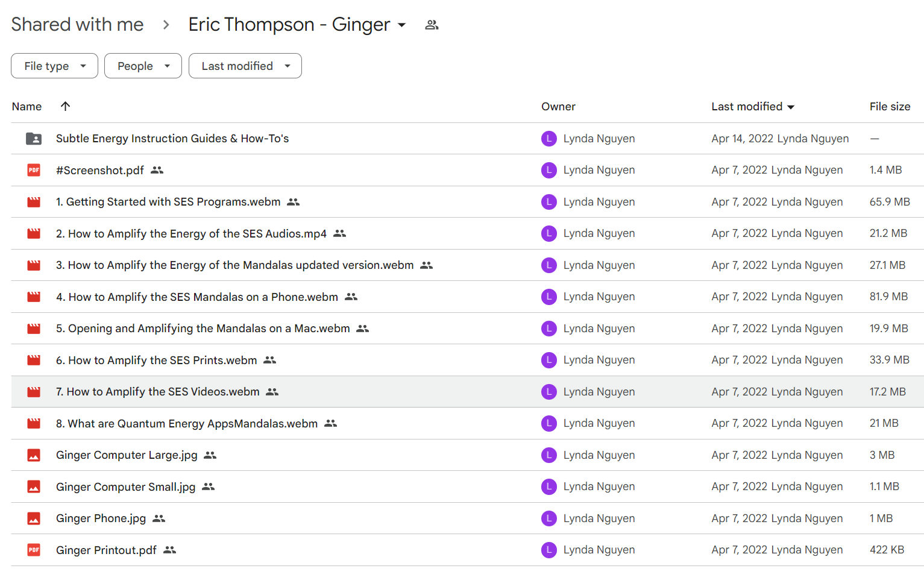Go to Shared with me breadcrumb
Viewport: 924px width, 586px height.
77,25
